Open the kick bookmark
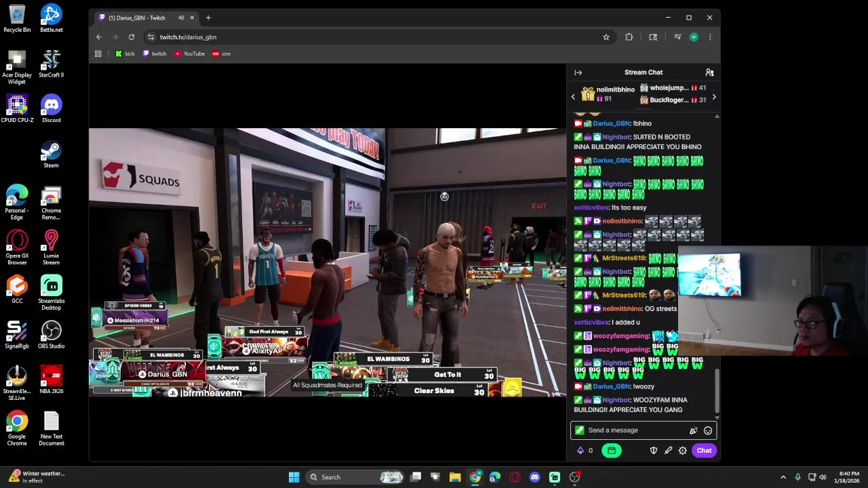The height and width of the screenshot is (488, 868). point(125,54)
